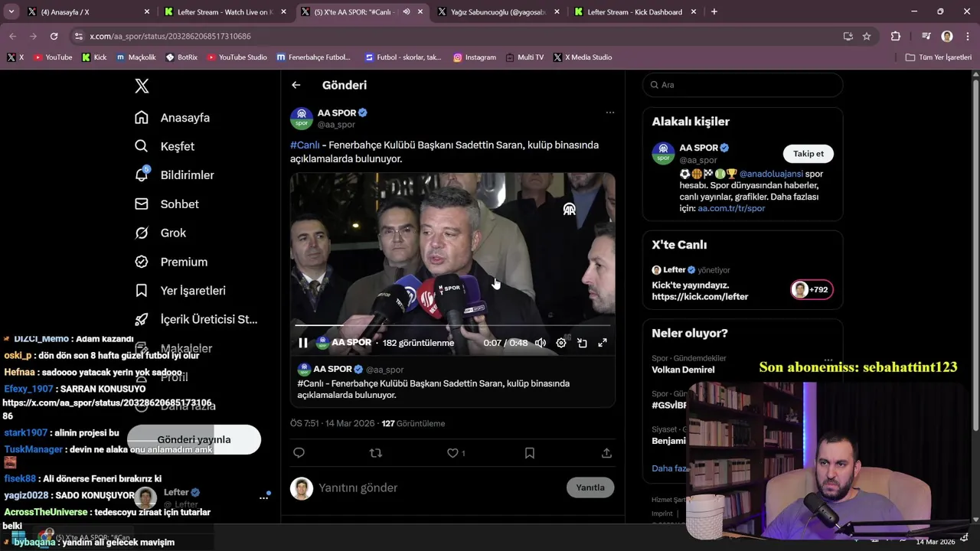
Task: Enter video fullscreen
Action: click(603, 343)
